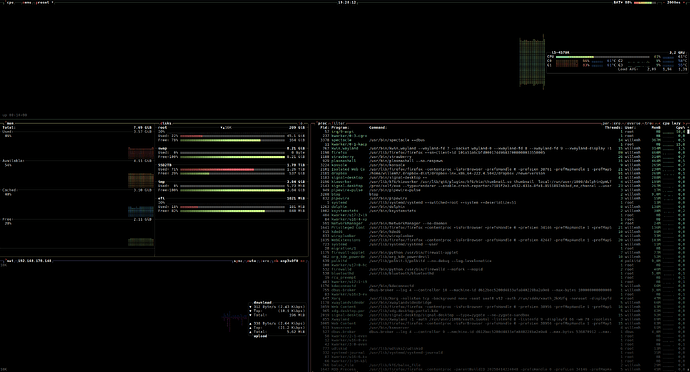This screenshot has height=372, width=690.
Task: Switch to next network interface with n arrow
Action: tap(302, 261)
